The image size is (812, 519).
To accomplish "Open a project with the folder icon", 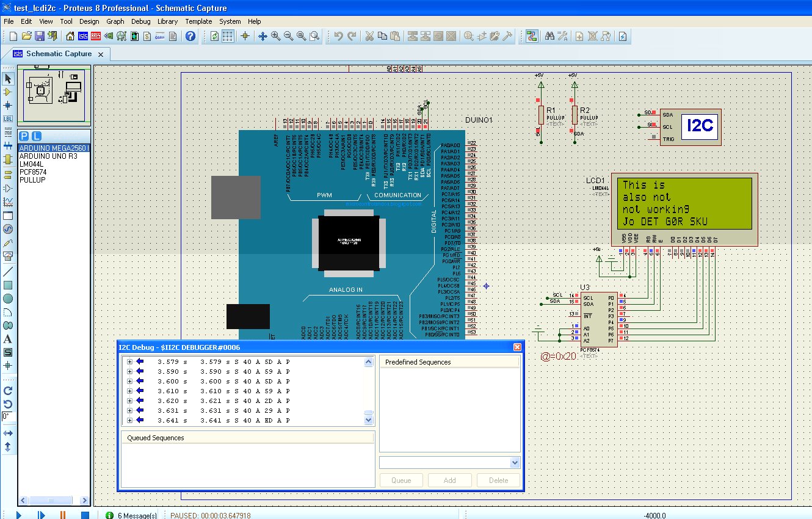I will click(x=27, y=37).
